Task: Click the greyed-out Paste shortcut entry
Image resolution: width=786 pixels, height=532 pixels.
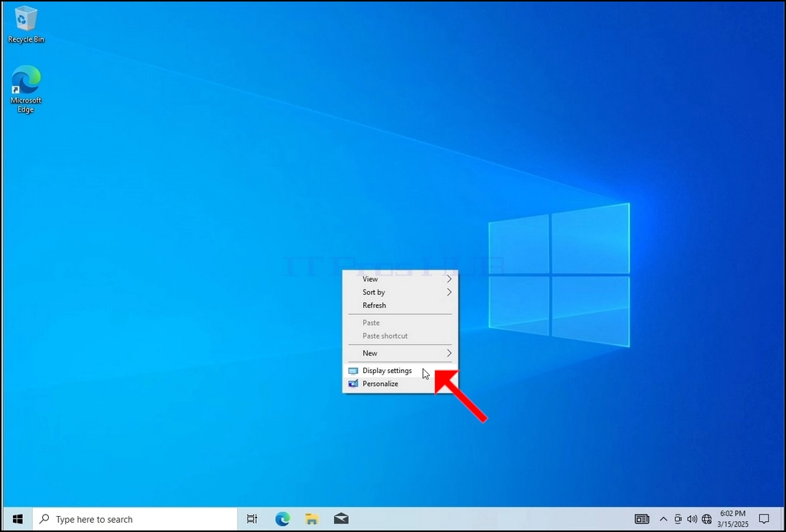Action: click(x=400, y=336)
